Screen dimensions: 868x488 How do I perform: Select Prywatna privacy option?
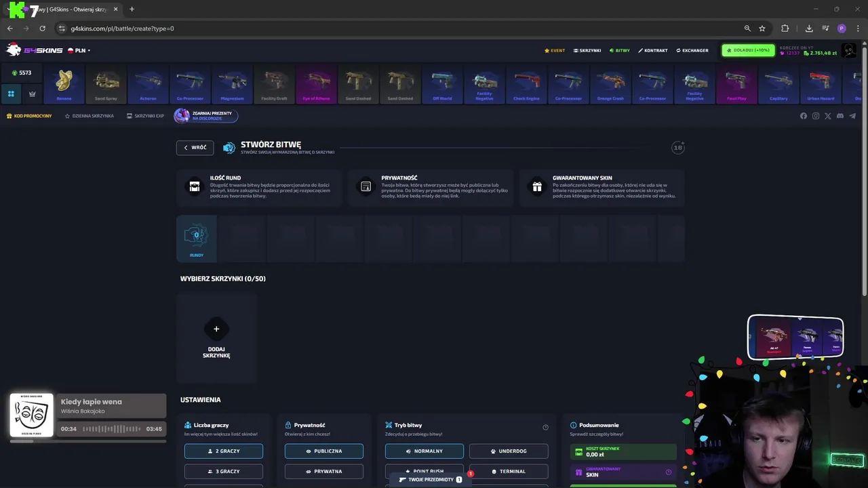click(324, 471)
